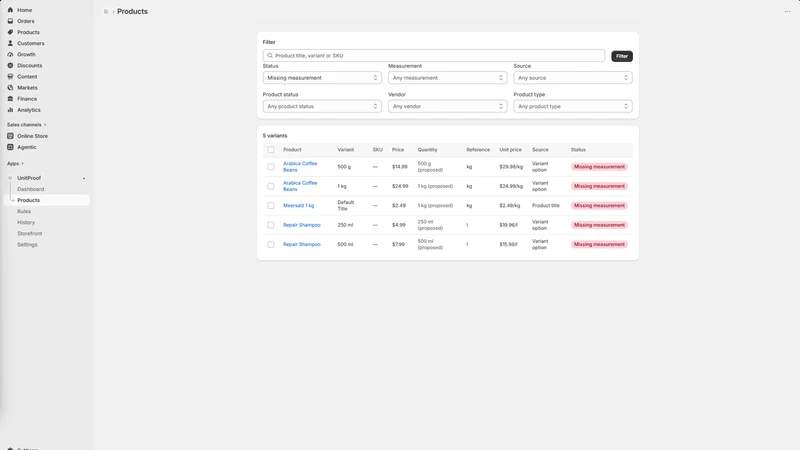Click the Finance bank icon
The height and width of the screenshot is (450, 800).
coord(10,98)
